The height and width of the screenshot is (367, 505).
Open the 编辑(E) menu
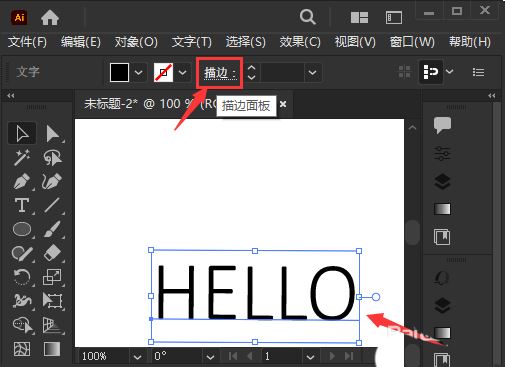[81, 42]
